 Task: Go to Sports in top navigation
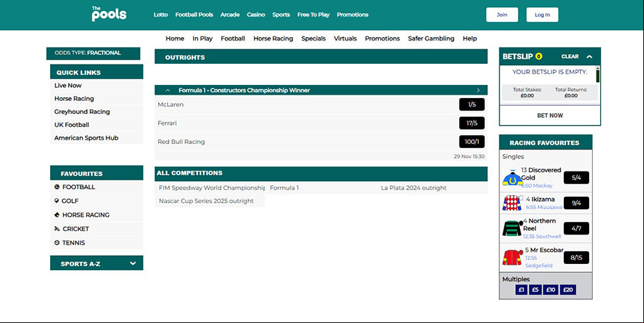click(281, 14)
